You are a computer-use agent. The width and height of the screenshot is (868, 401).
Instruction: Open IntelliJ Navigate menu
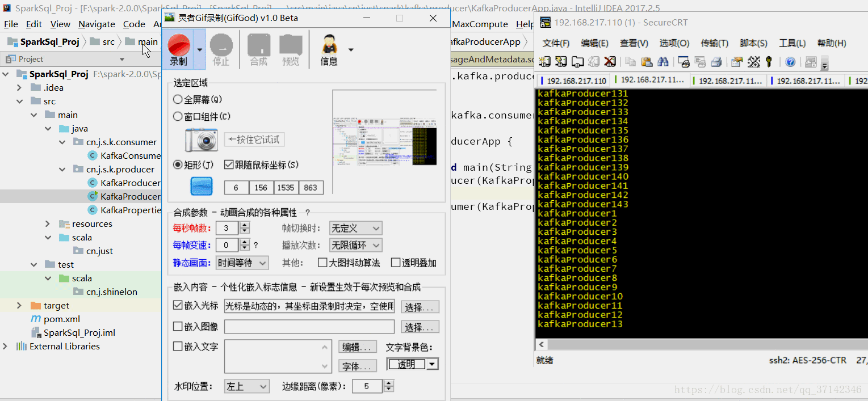point(97,24)
